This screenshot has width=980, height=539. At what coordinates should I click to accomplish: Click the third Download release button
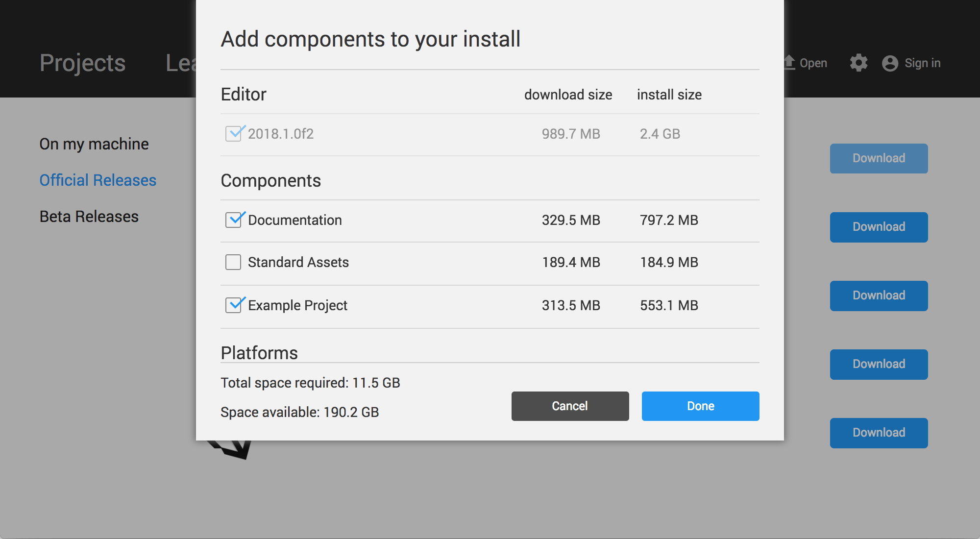click(x=879, y=294)
